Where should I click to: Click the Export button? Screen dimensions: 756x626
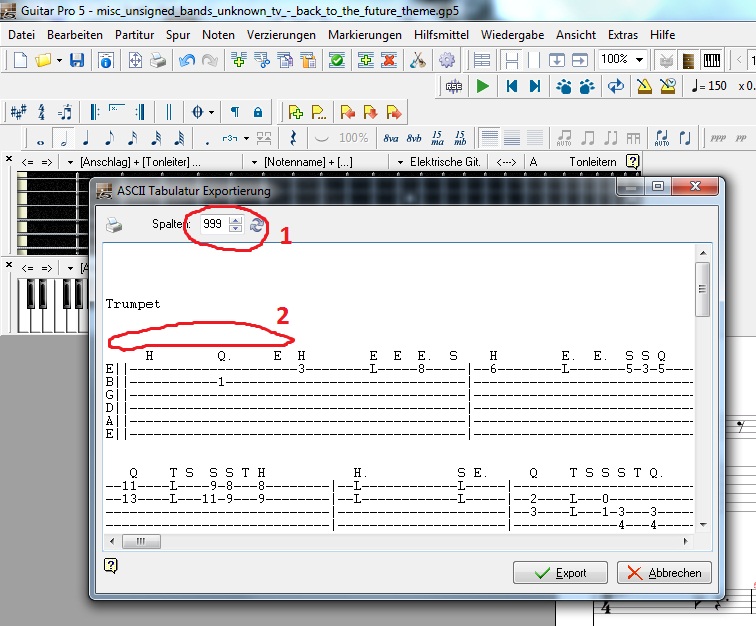560,573
